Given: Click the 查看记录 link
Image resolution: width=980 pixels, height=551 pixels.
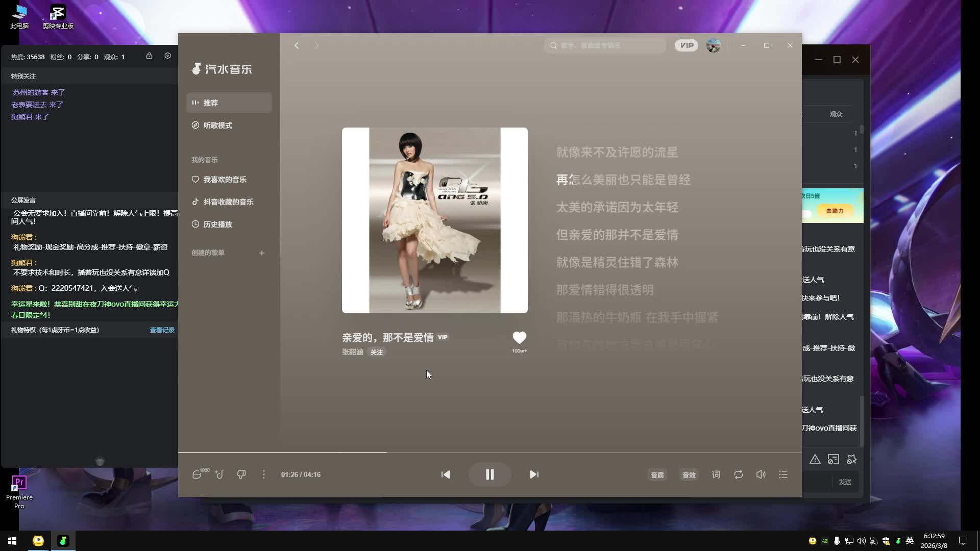Looking at the screenshot, I should point(162,330).
